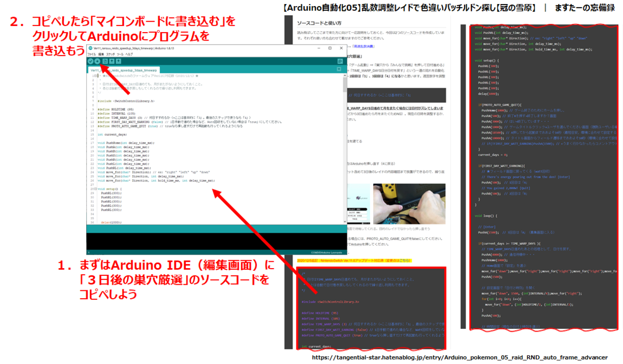Click '#define INTERVAL (105)' line in Arduino editor

point(116,114)
